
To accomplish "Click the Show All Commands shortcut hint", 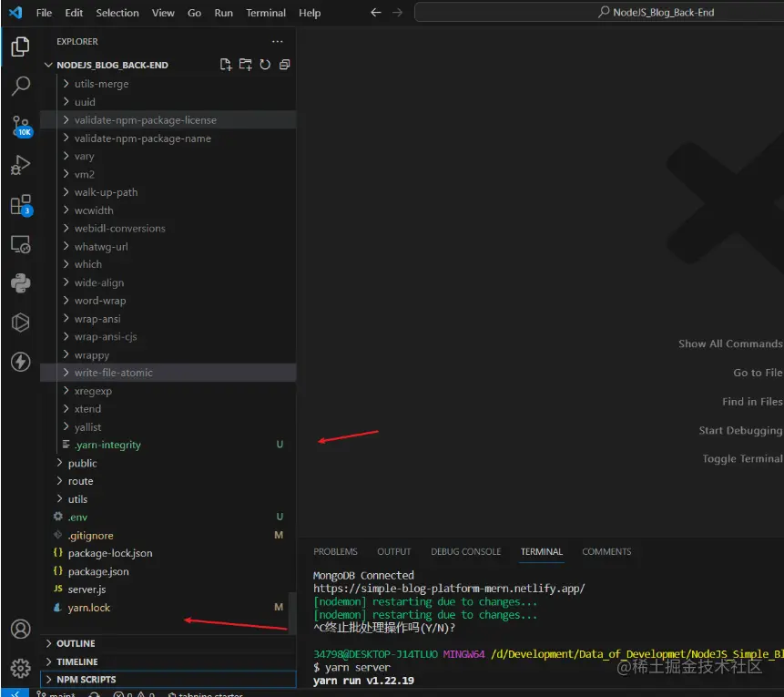I will (730, 343).
